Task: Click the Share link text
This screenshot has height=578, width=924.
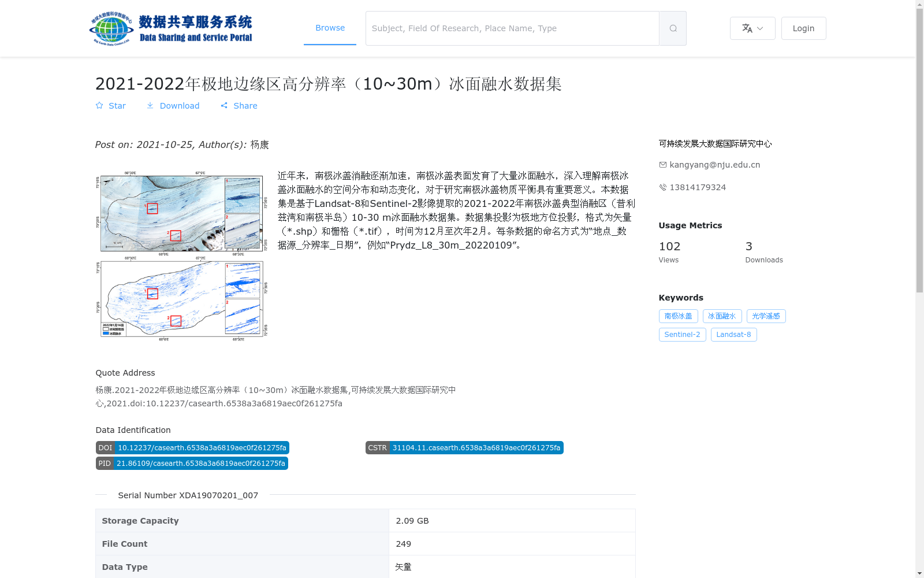Action: click(245, 106)
